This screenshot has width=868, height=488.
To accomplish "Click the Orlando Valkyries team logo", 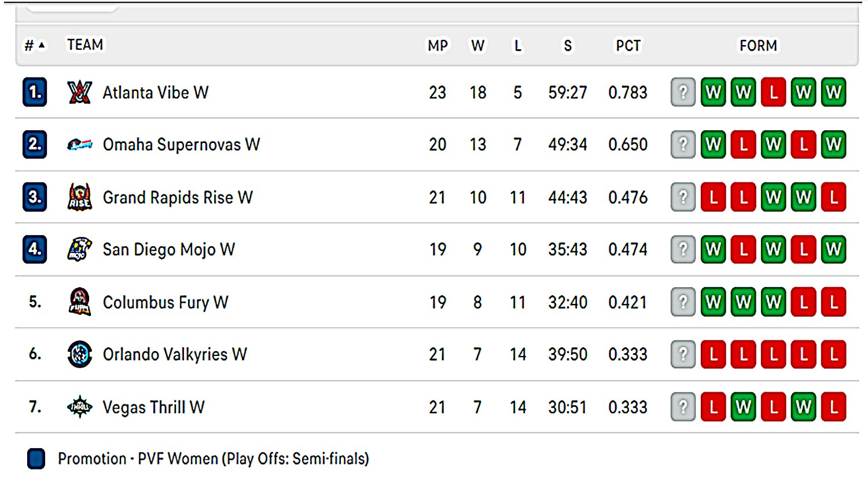I will pos(79,354).
